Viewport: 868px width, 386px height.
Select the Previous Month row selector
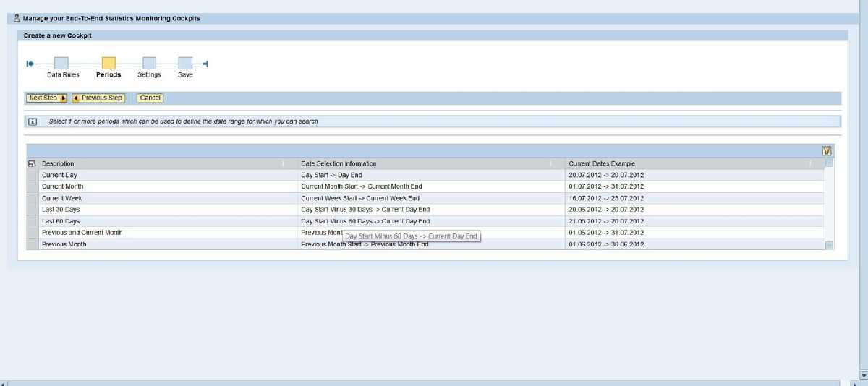pos(32,244)
